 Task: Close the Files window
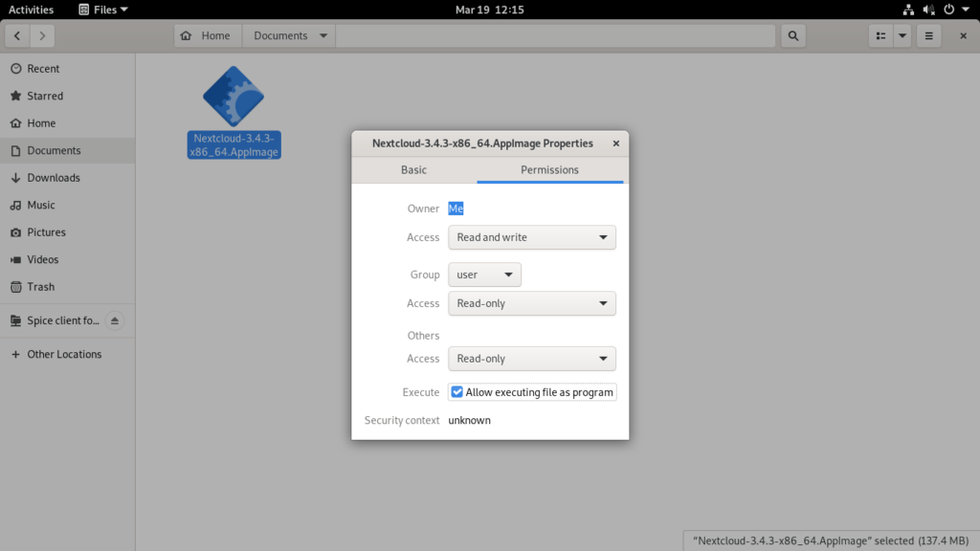pos(963,35)
